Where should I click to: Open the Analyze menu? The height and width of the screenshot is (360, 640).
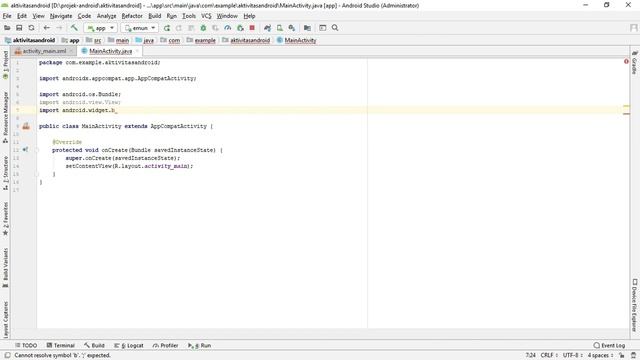[107, 16]
